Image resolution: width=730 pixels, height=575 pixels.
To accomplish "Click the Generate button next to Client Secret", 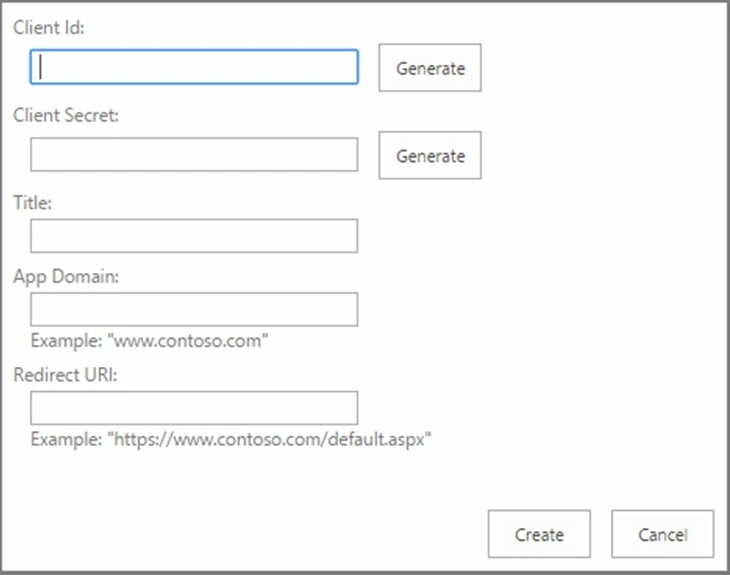I will click(x=430, y=155).
